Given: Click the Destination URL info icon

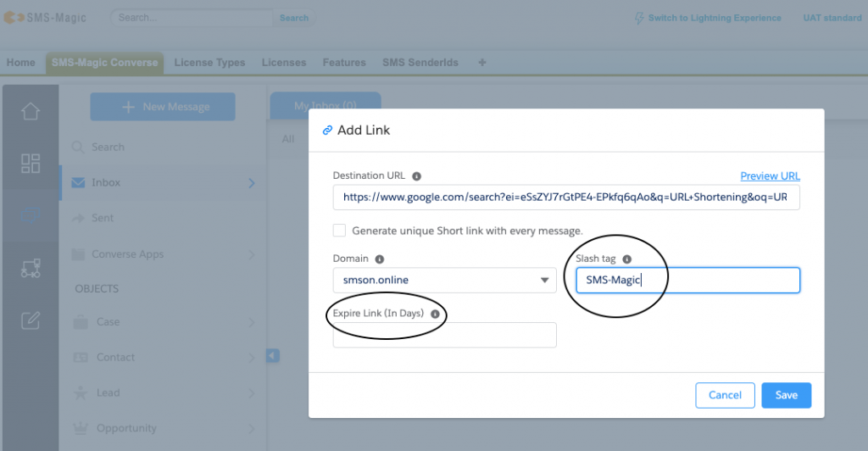Looking at the screenshot, I should coord(417,176).
